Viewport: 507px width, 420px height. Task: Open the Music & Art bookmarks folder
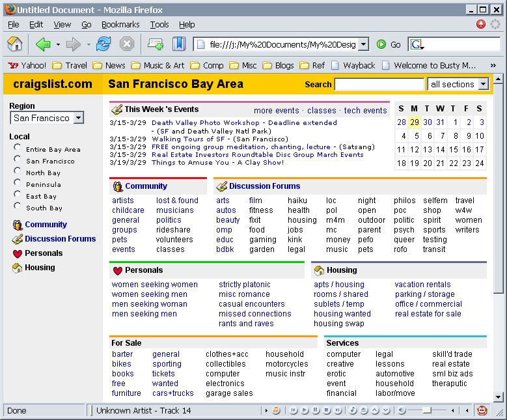[158, 66]
